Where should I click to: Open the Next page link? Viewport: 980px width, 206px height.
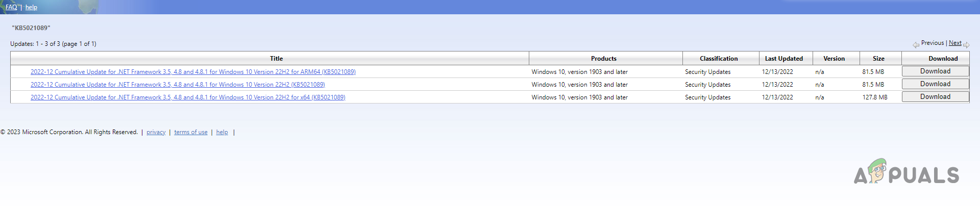pyautogui.click(x=955, y=43)
